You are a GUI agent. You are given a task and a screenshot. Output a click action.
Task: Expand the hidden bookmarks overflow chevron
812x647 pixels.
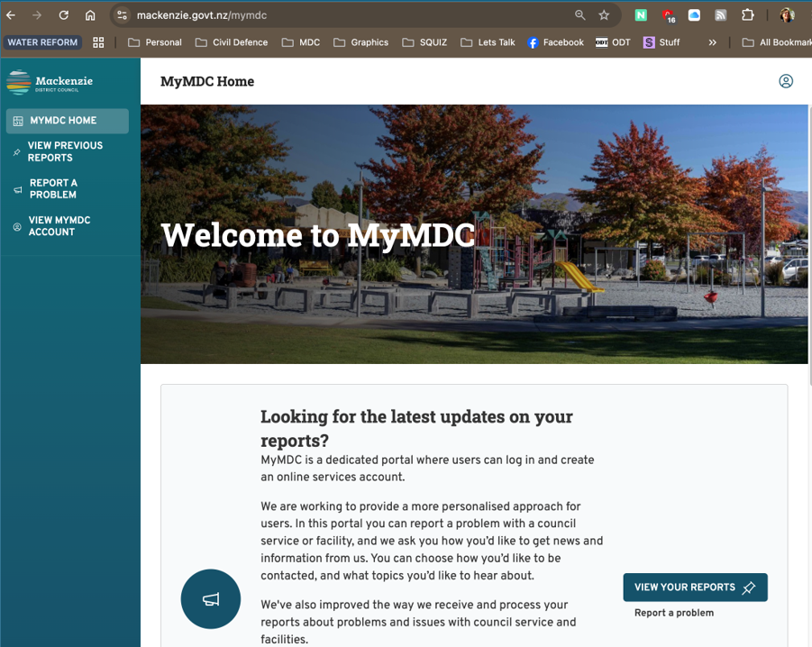[x=712, y=42]
